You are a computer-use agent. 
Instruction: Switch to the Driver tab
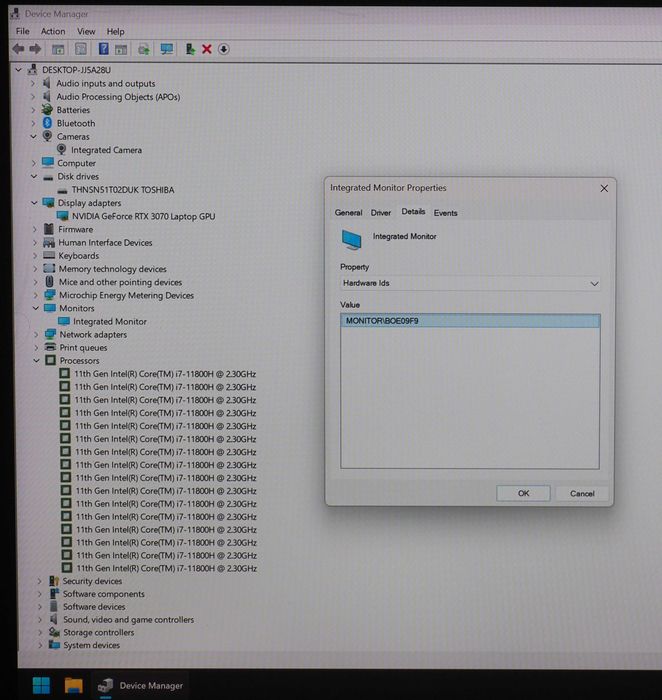[381, 213]
